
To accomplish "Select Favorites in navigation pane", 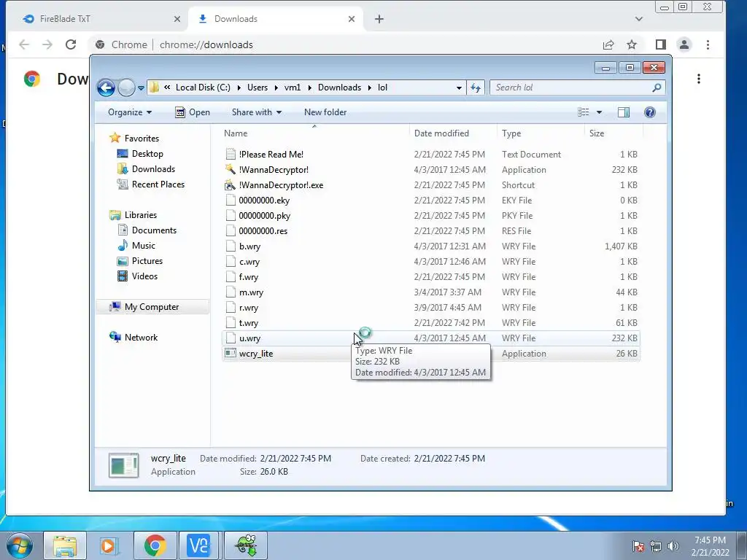I will click(x=134, y=139).
